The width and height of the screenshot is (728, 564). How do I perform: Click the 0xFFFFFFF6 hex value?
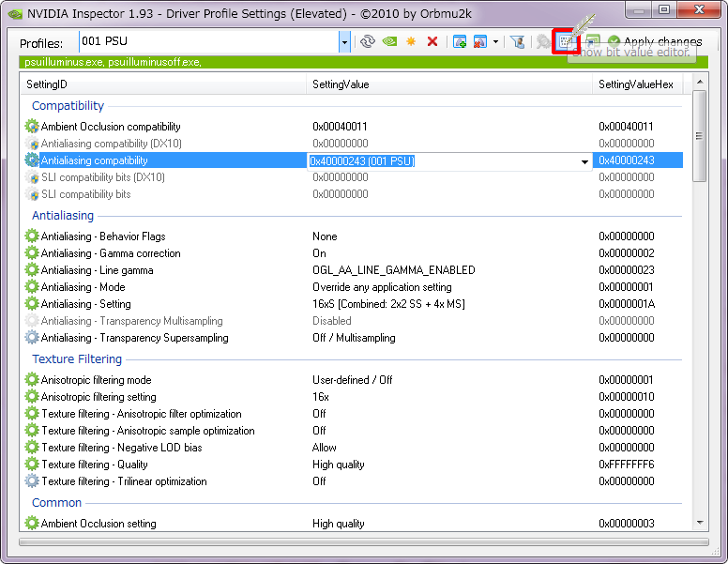point(627,465)
